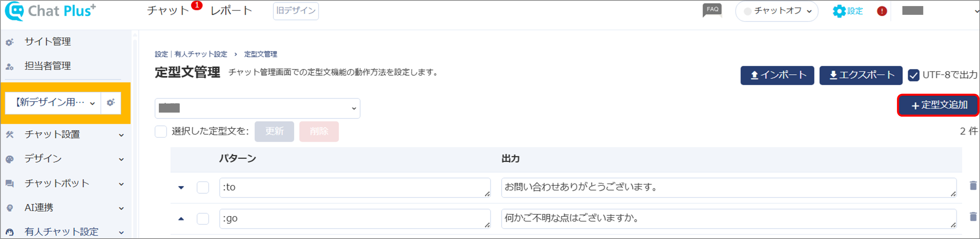Screen dimensions: 980x239
Task: Tick the checkbox for the :to row
Action: tap(203, 187)
